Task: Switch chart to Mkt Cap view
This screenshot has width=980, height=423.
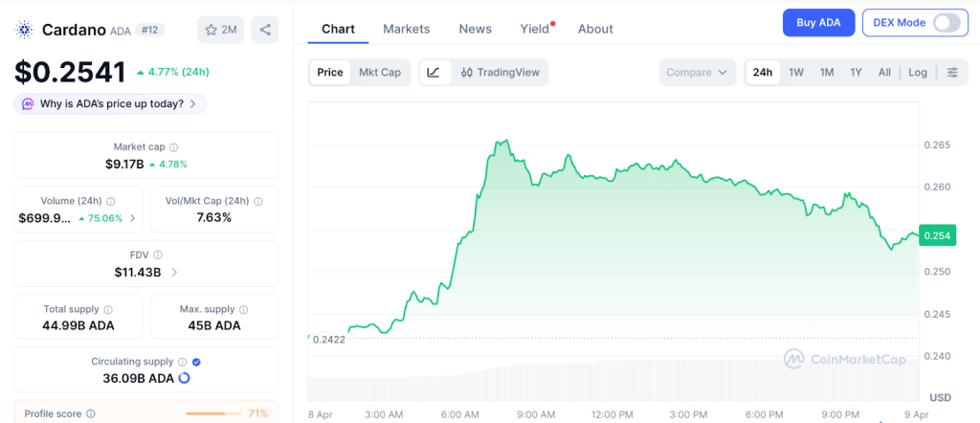Action: click(380, 73)
